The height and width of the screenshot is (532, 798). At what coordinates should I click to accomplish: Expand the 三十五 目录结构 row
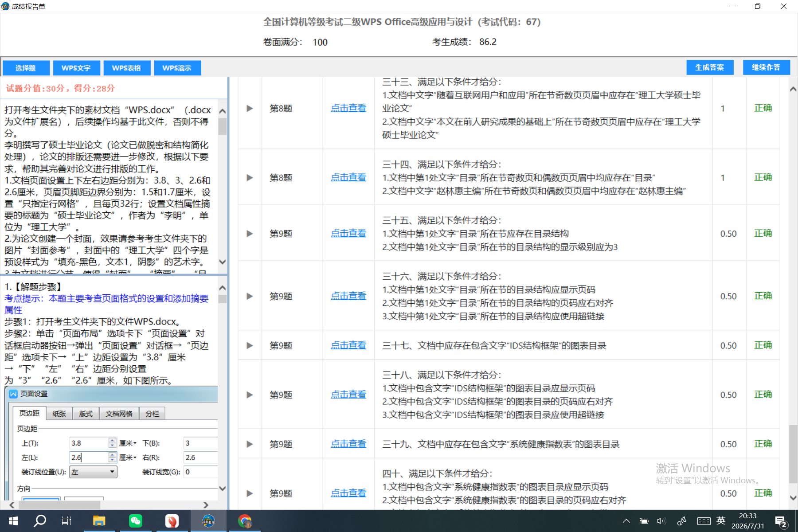tap(250, 234)
